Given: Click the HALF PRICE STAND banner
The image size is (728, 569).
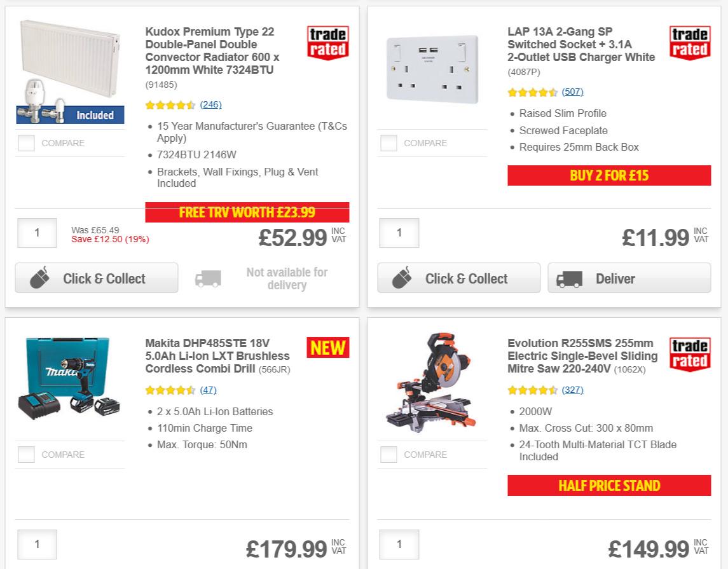Looking at the screenshot, I should point(608,486).
